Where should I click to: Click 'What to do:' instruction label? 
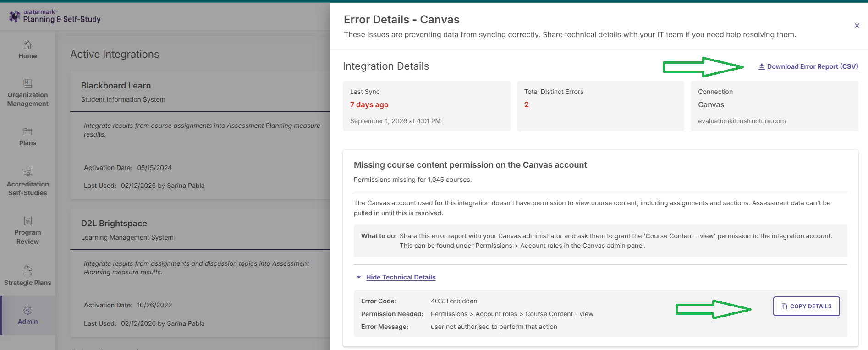pos(379,236)
